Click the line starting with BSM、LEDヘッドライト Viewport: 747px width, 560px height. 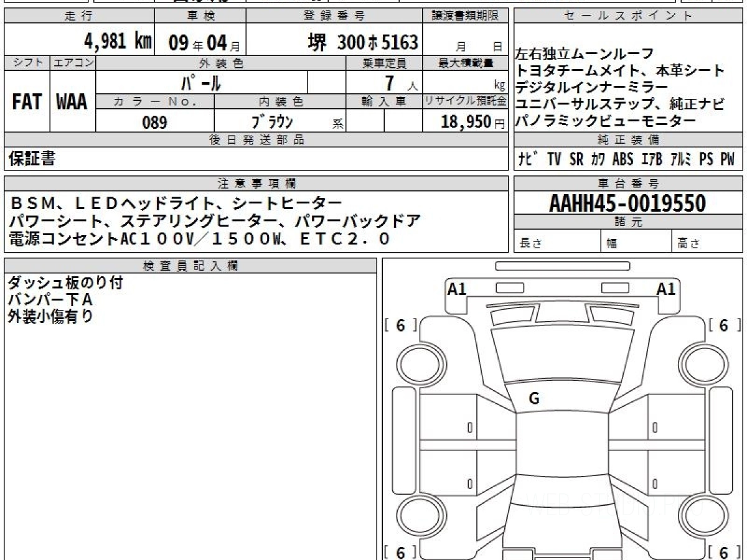pos(176,203)
